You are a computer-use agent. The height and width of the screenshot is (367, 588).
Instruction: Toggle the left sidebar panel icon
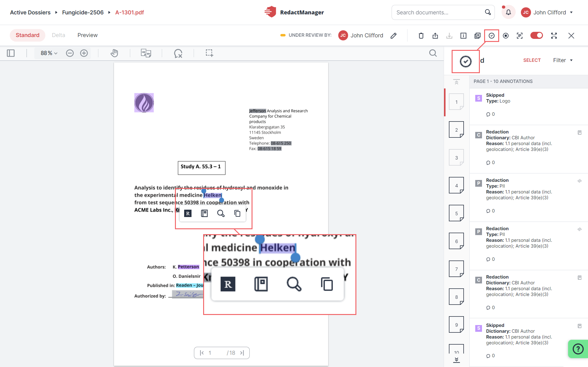(x=11, y=53)
